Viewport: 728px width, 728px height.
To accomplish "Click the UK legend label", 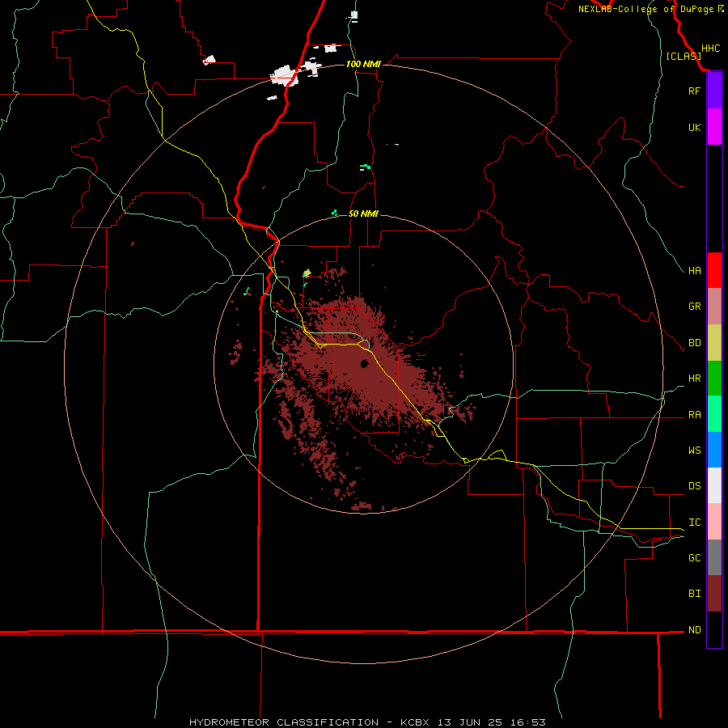I will click(694, 127).
